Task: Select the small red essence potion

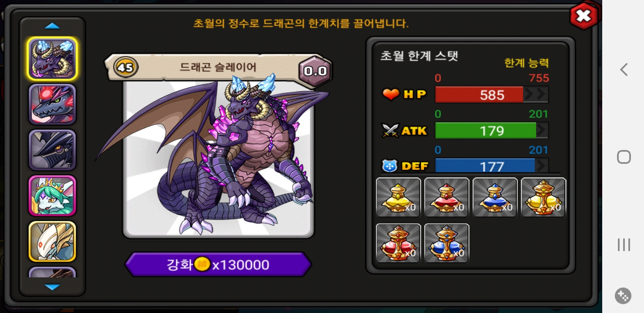Action: pyautogui.click(x=446, y=197)
